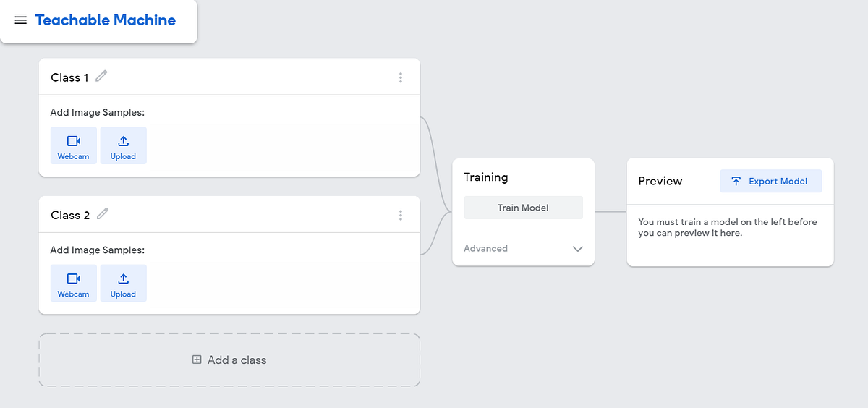The width and height of the screenshot is (868, 408).
Task: Open Class 1 three-dot options menu
Action: [x=401, y=77]
